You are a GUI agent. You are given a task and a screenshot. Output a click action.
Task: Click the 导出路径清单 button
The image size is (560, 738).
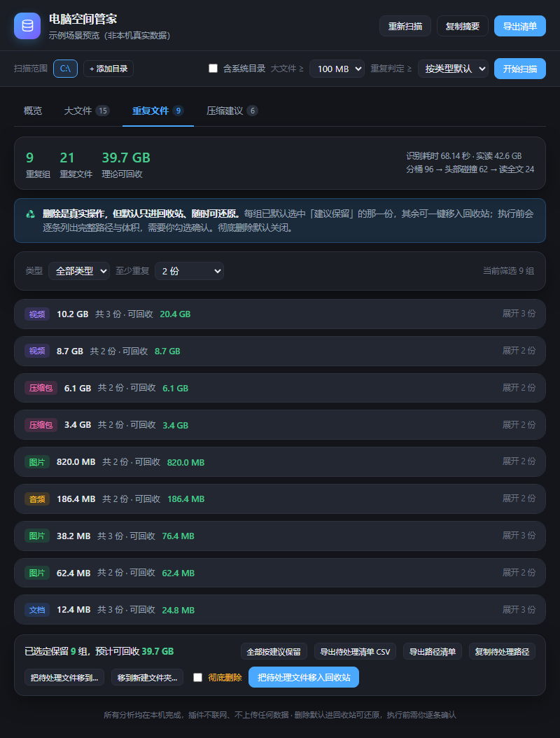click(x=433, y=652)
